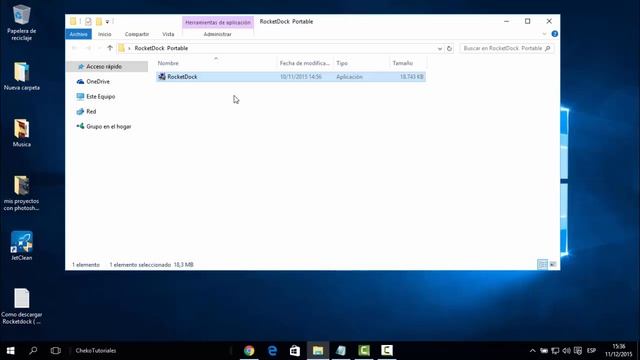Click the Explorer folder icon in title bar
Image resolution: width=640 pixels, height=360 pixels.
tap(73, 21)
